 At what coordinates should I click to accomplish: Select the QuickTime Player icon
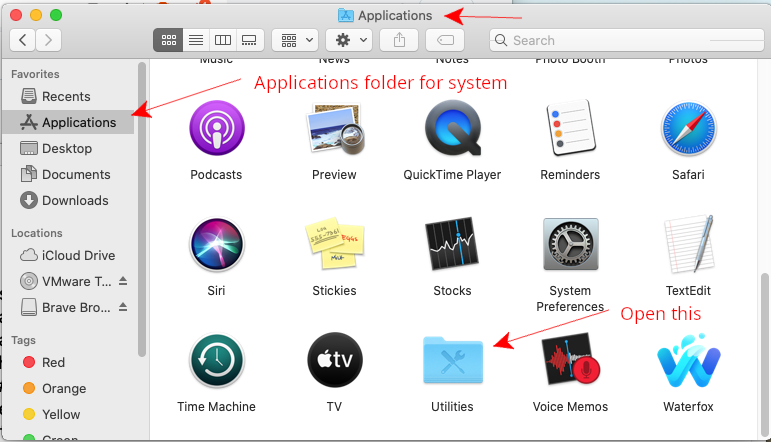[x=452, y=128]
